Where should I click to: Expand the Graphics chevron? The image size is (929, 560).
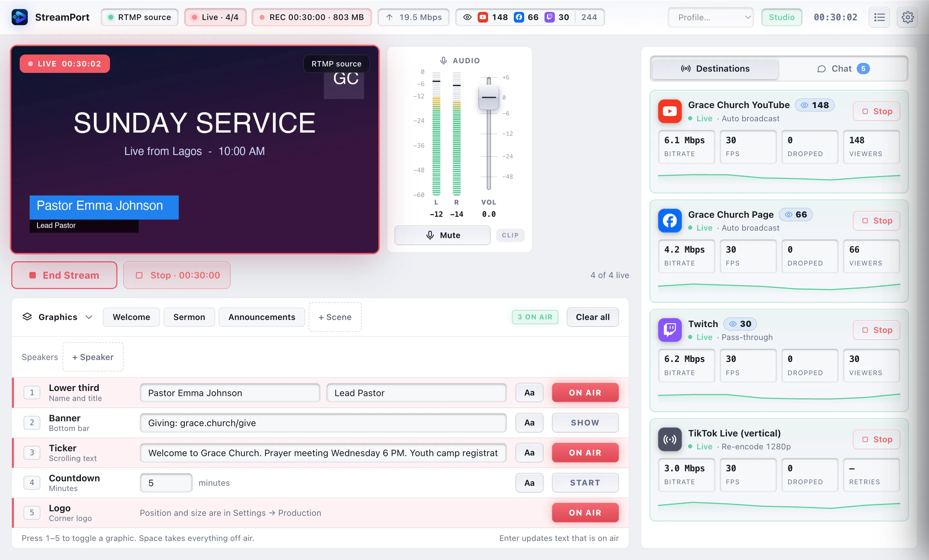(x=89, y=317)
